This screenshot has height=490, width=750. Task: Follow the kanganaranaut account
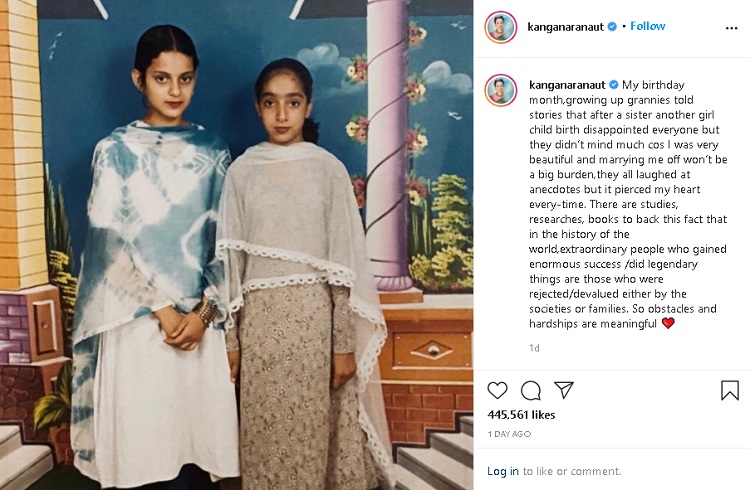pyautogui.click(x=648, y=26)
